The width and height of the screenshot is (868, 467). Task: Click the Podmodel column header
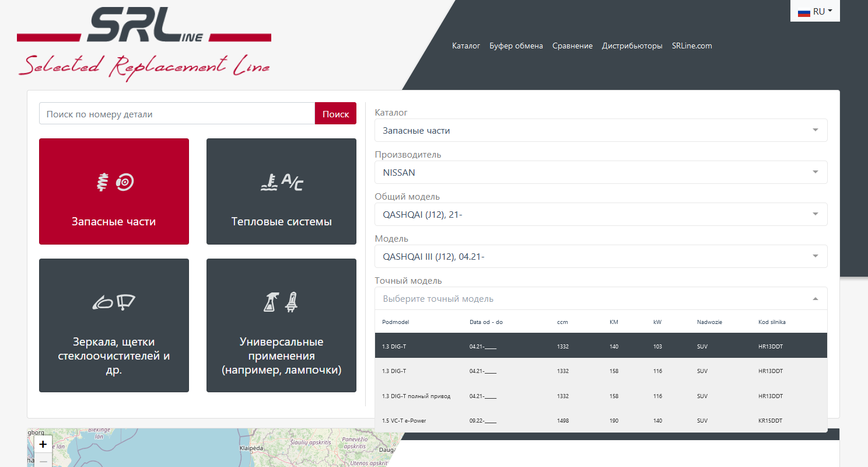(395, 322)
